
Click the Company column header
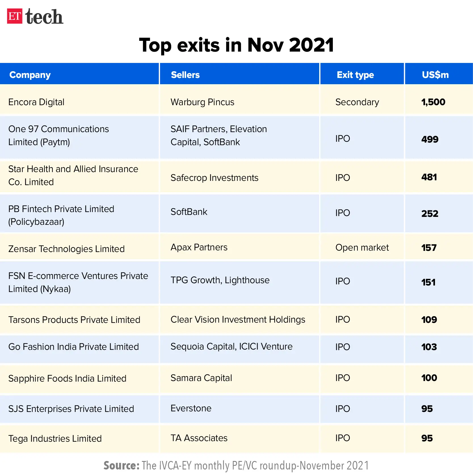pyautogui.click(x=79, y=74)
